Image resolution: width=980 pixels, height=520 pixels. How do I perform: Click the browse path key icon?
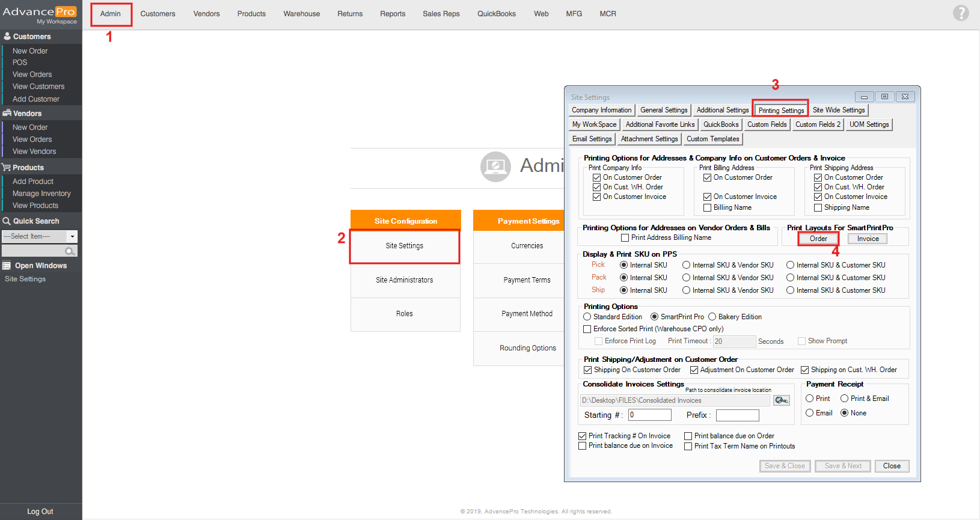781,400
